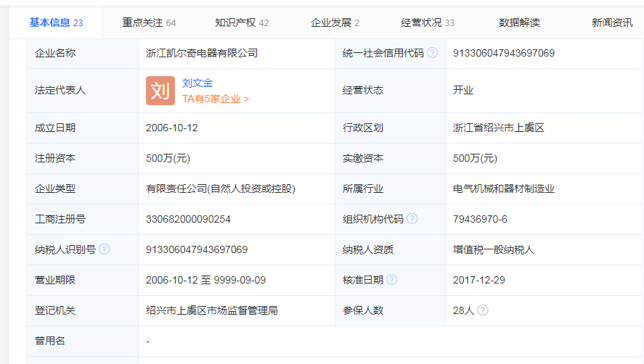Select company name 浙江凯尔奇电器有限公司

202,53
